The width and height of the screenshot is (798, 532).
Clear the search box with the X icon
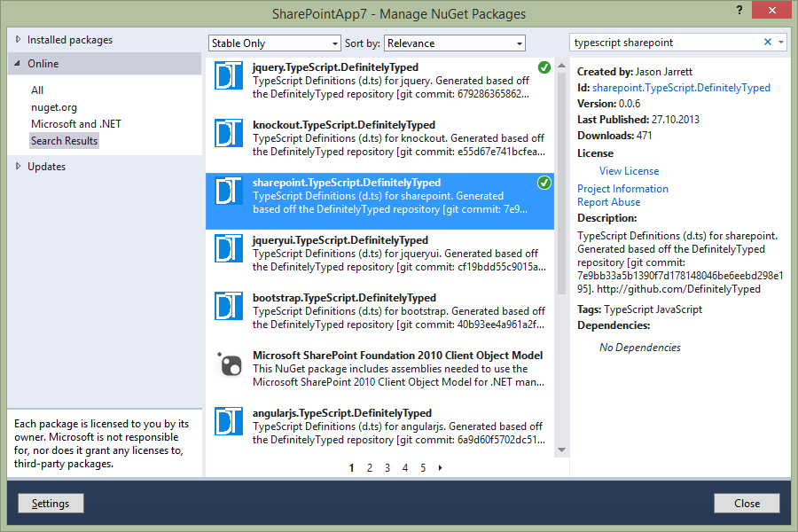tap(768, 43)
